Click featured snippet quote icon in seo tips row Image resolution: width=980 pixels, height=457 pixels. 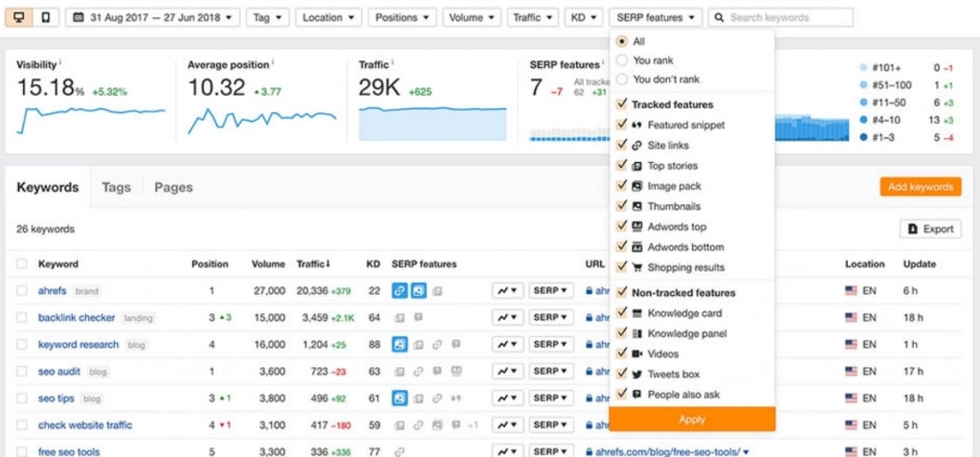click(457, 399)
